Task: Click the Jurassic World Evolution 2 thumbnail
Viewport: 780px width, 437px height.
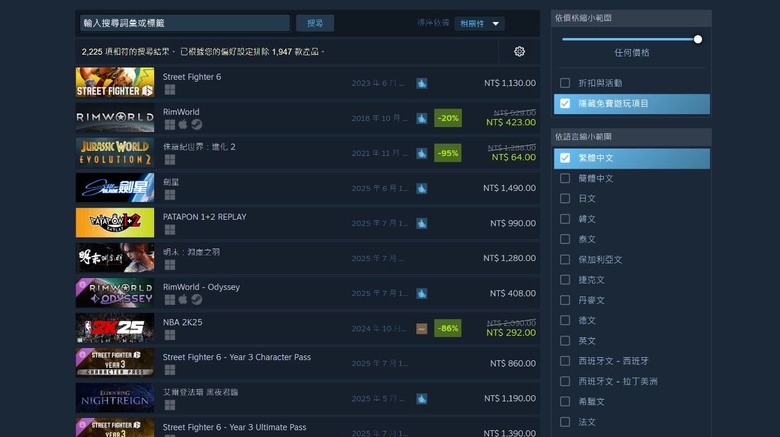Action: coord(115,153)
